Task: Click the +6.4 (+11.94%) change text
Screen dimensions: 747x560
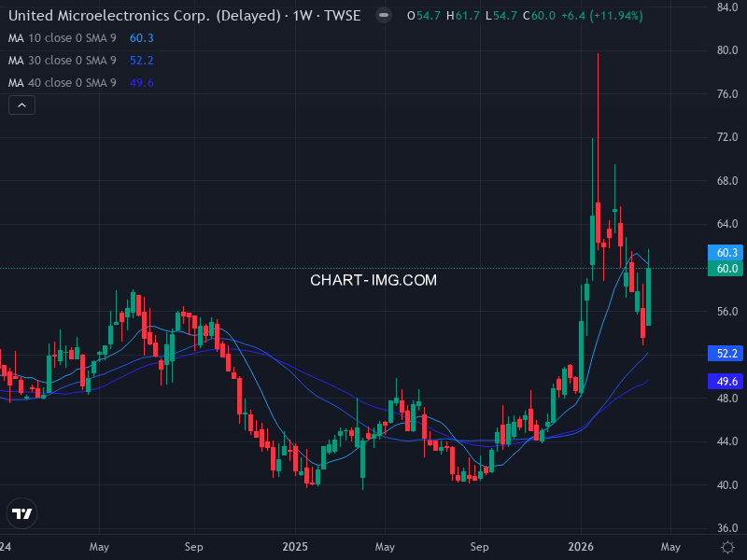Action: [x=601, y=16]
